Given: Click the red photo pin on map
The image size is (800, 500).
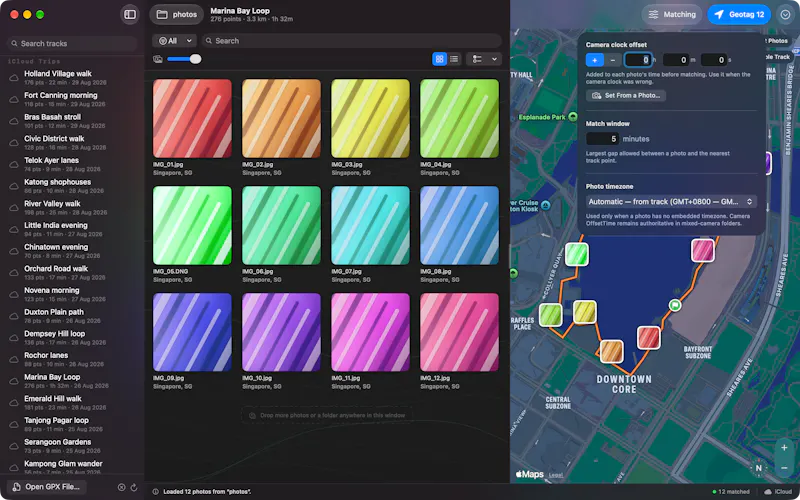Looking at the screenshot, I should pyautogui.click(x=648, y=338).
